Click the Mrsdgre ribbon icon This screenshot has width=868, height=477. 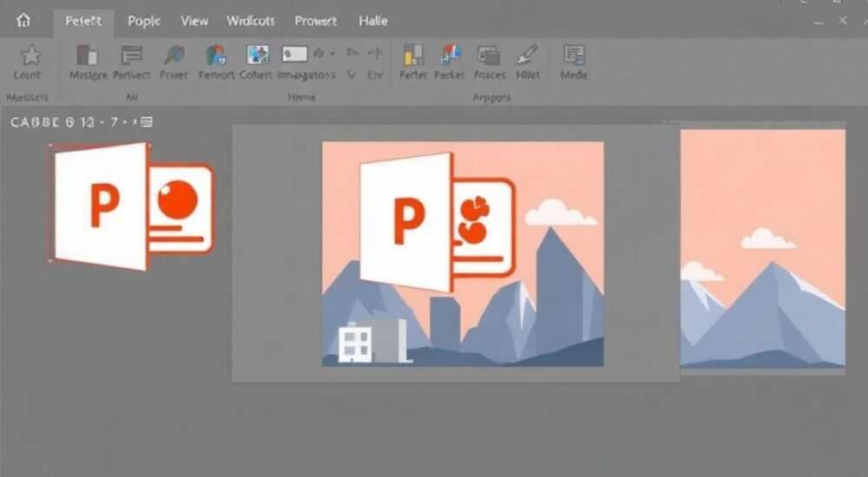(88, 56)
